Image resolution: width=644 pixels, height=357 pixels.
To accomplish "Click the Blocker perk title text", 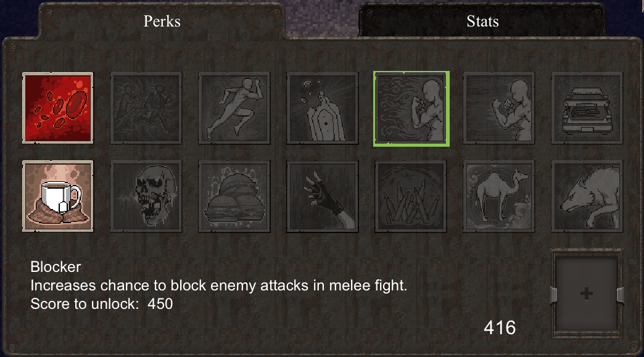I will (x=56, y=267).
